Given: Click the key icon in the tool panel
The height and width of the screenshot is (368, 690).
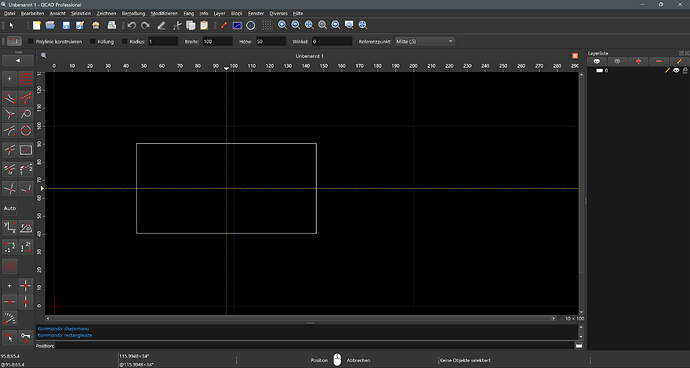Looking at the screenshot, I should [x=26, y=337].
